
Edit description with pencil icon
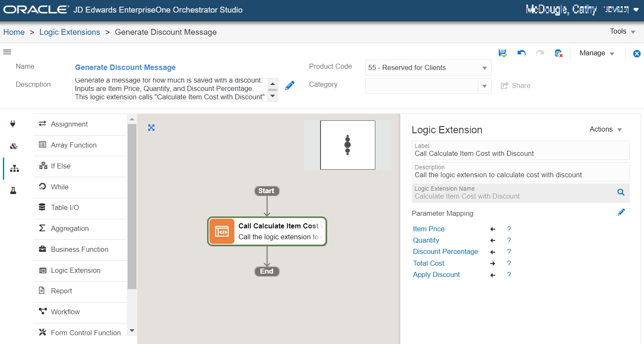pyautogui.click(x=290, y=85)
